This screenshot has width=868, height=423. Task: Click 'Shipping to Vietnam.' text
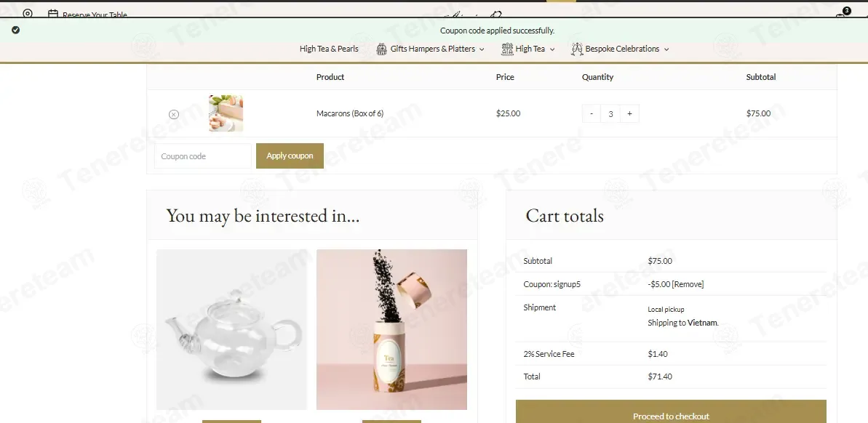click(x=683, y=323)
